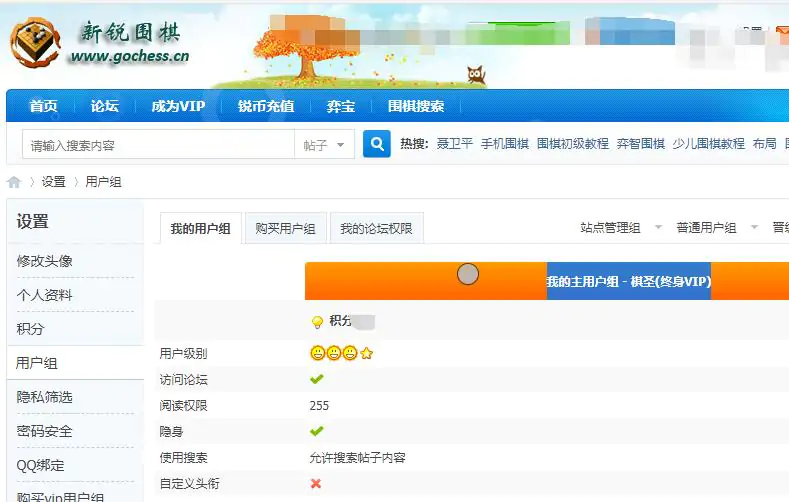Screen dimensions: 789x502
Task: Open 围棋搜索 in the navigation bar
Action: (x=416, y=106)
